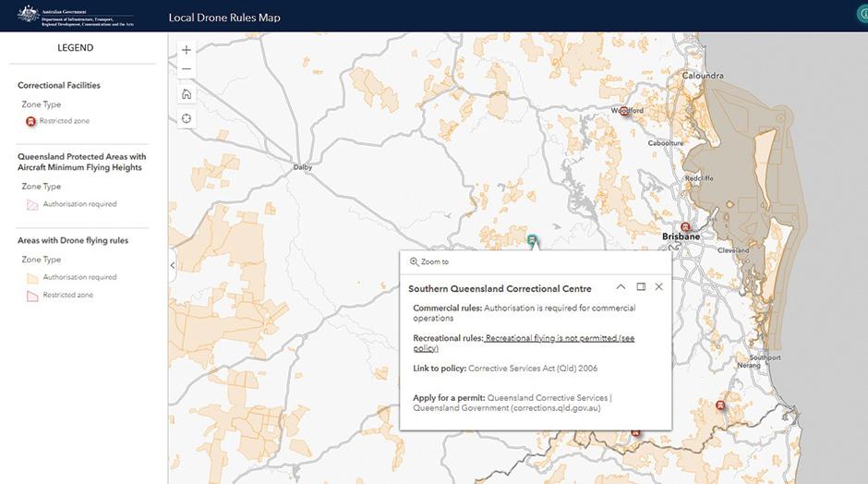
Task: Collapse the popup with the chevron up
Action: click(x=621, y=287)
